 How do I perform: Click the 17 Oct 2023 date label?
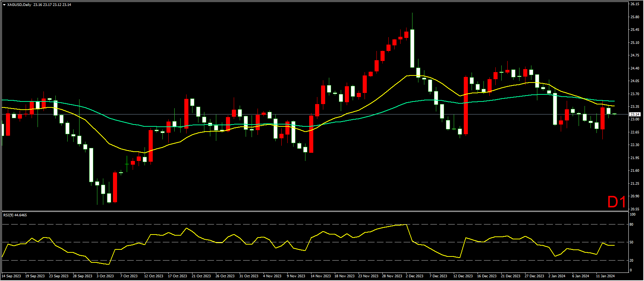tap(178, 276)
